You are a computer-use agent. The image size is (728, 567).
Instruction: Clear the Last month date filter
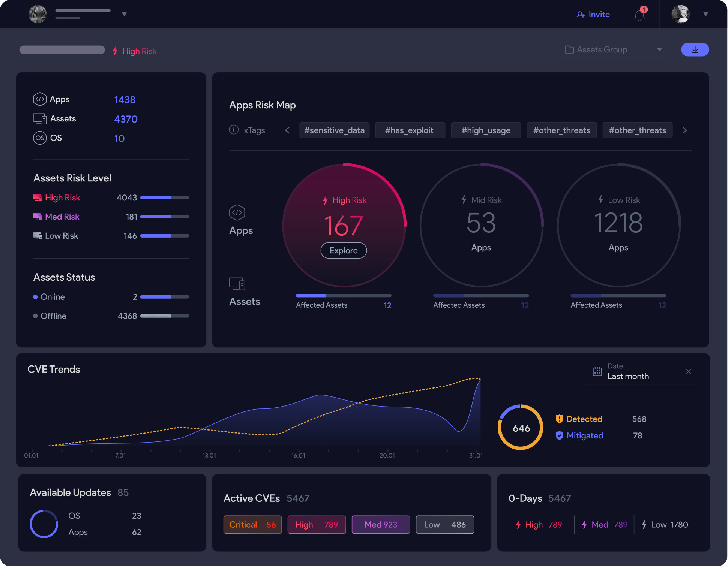pyautogui.click(x=688, y=371)
